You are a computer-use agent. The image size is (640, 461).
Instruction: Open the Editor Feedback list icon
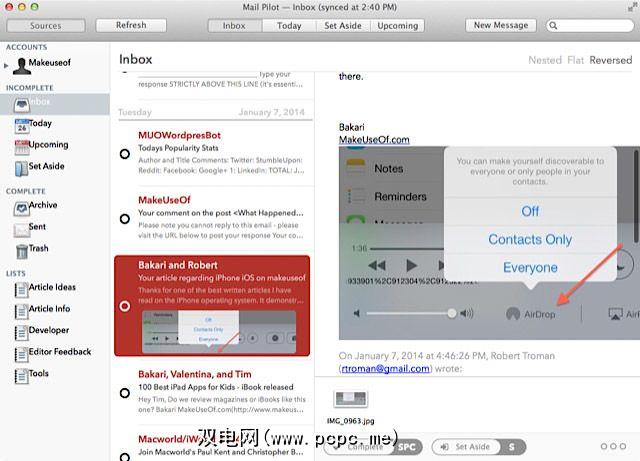[x=21, y=355]
